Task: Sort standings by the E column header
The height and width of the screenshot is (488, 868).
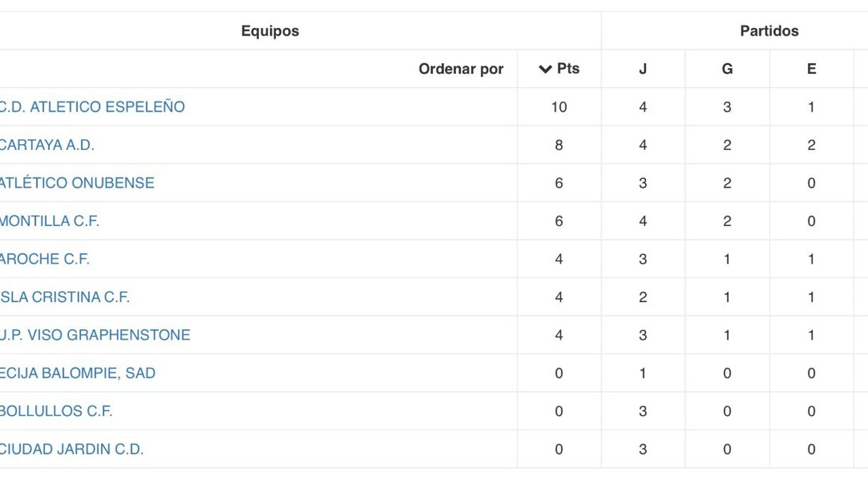Action: (x=811, y=68)
